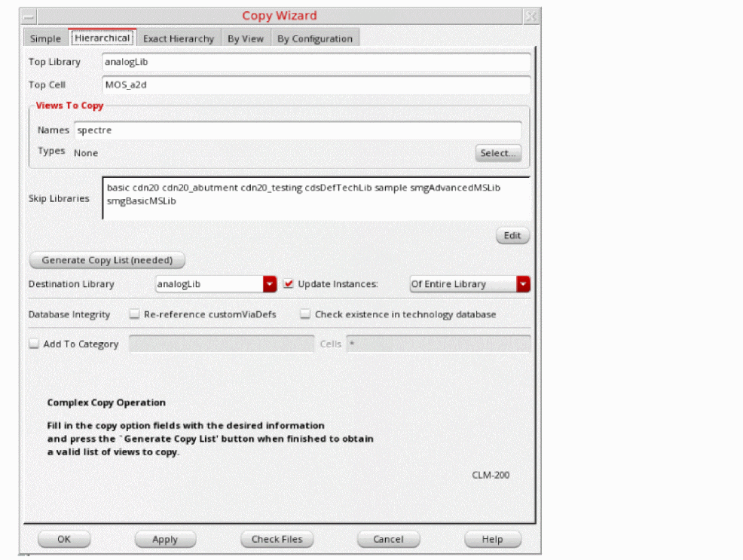Image resolution: width=743 pixels, height=560 pixels.
Task: Open the Exact Hierarchy tab
Action: 179,38
